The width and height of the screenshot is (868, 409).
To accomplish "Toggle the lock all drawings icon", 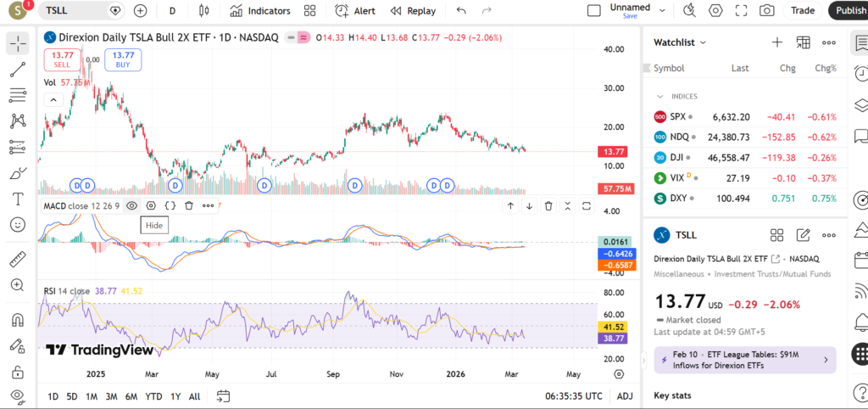I will (x=18, y=371).
